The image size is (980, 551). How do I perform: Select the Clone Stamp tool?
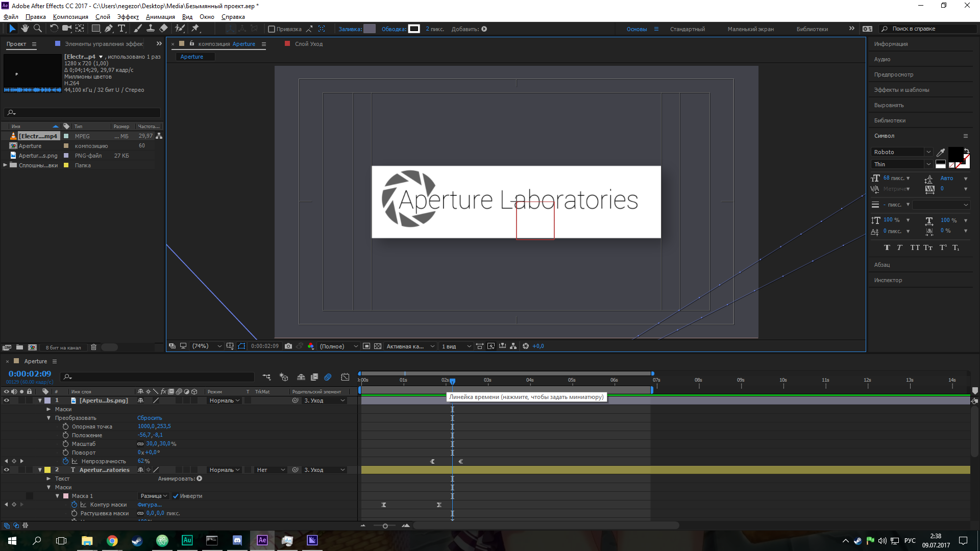151,29
